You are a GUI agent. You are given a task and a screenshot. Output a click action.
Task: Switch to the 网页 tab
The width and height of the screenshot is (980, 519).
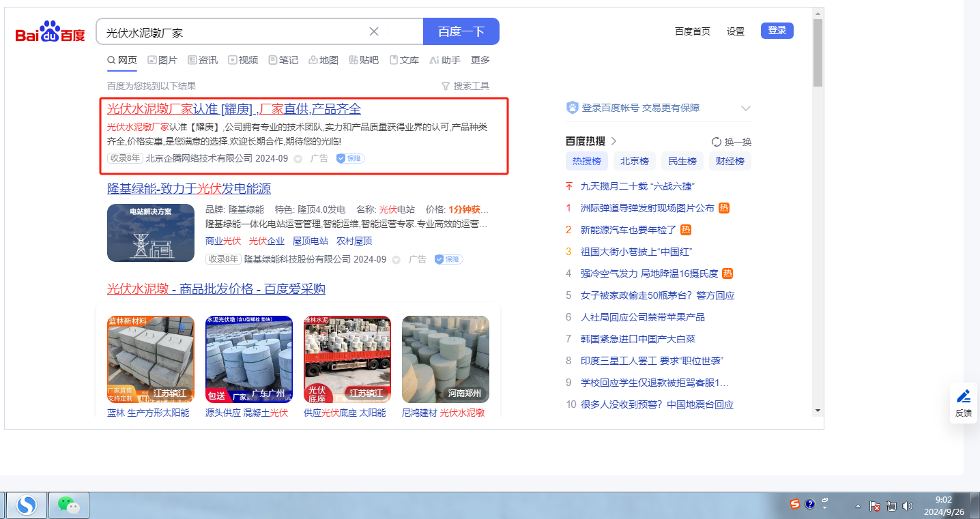(x=122, y=60)
